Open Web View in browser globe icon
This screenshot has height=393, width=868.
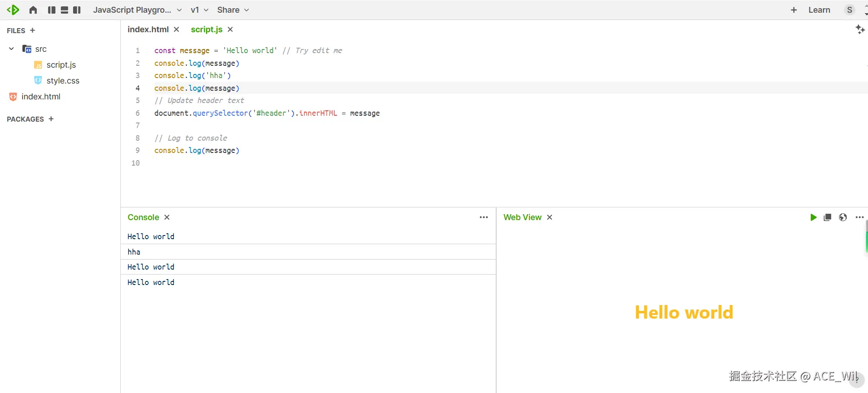843,217
